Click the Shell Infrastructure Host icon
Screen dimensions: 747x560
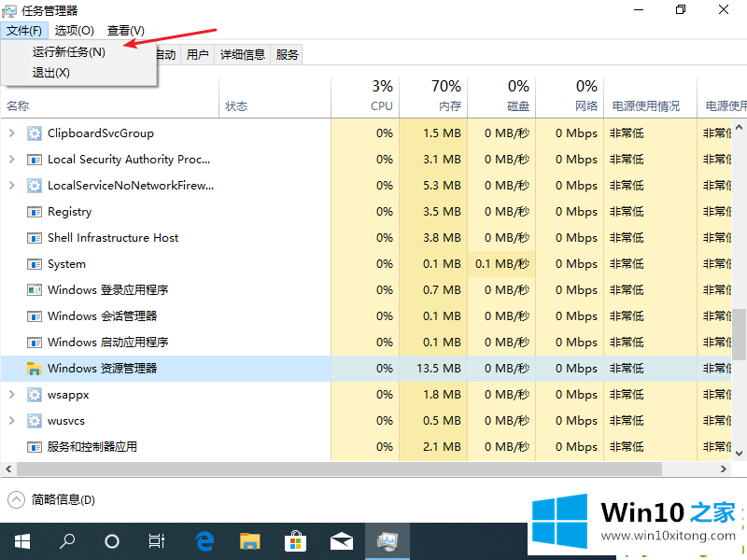pos(34,238)
